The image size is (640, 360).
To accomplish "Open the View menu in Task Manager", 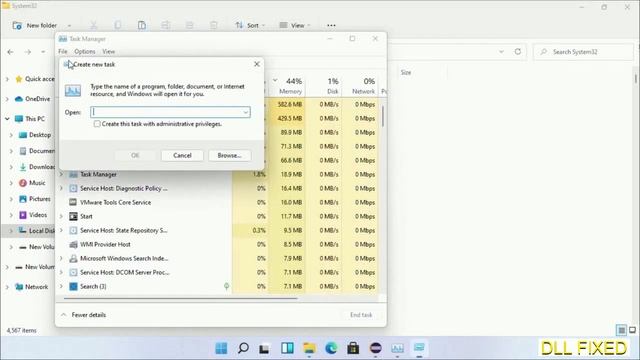I will [108, 51].
